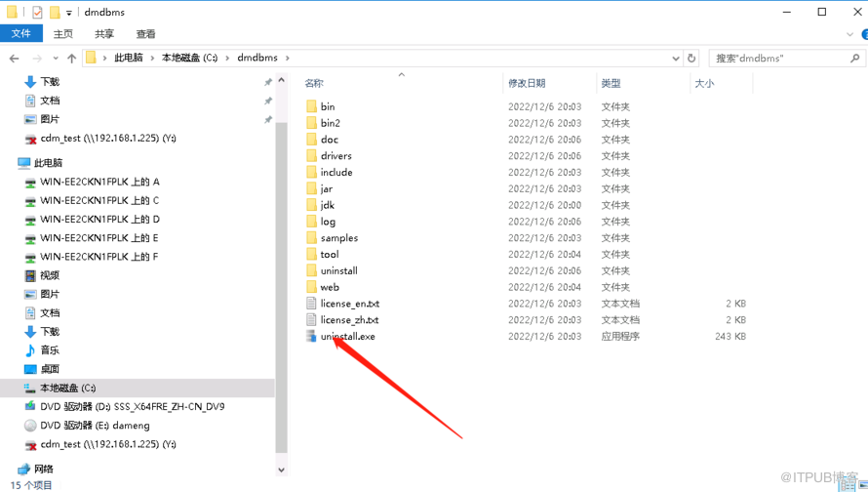The width and height of the screenshot is (868, 492).
Task: Switch to the 主页 ribbon tab
Action: pyautogui.click(x=63, y=34)
